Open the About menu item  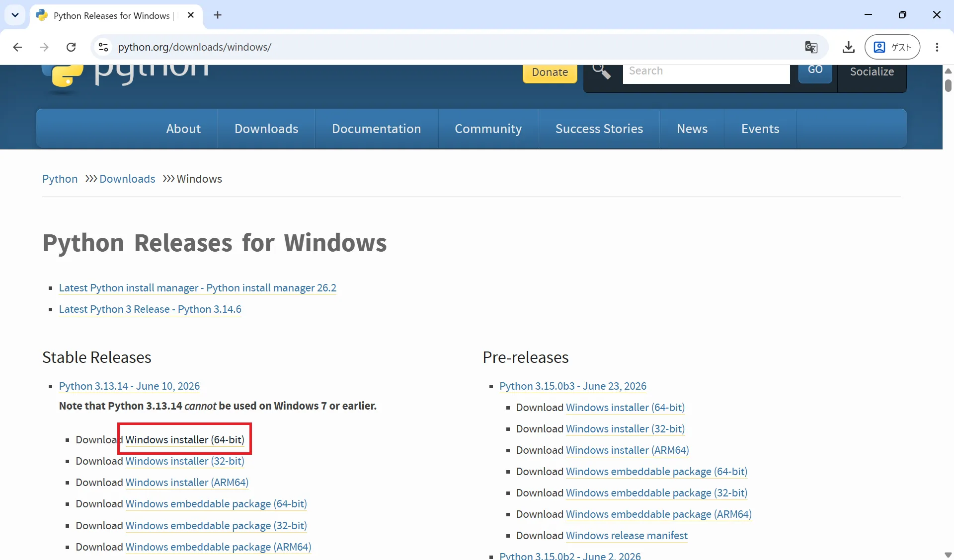[183, 129]
